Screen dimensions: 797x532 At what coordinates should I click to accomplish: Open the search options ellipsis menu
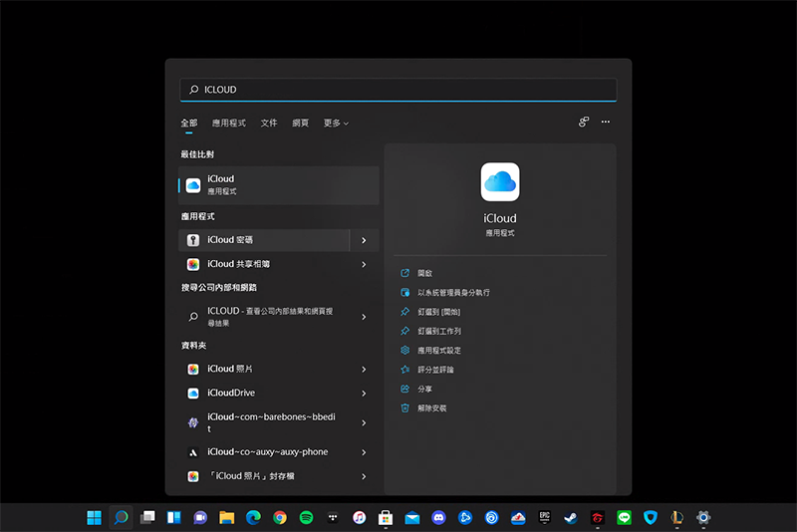click(x=605, y=123)
